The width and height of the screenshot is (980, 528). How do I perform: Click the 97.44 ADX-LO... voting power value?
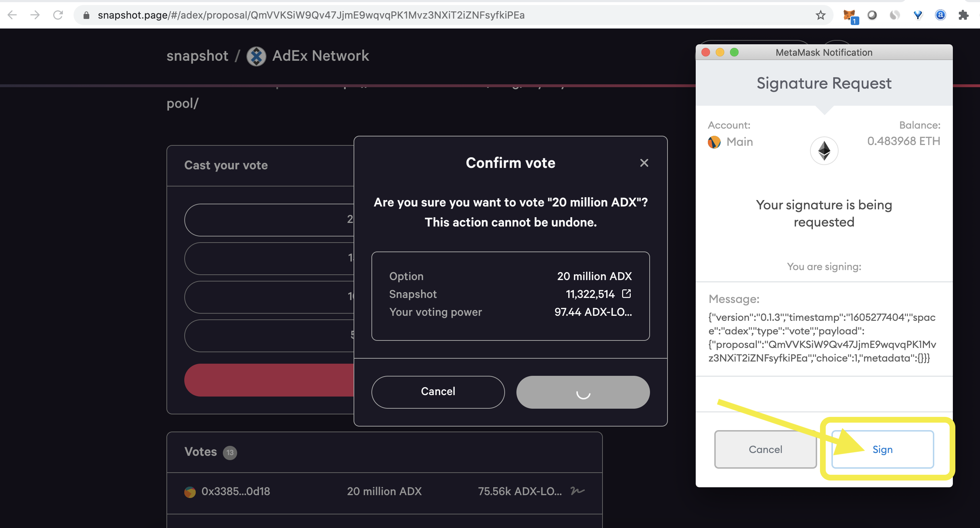click(x=593, y=312)
